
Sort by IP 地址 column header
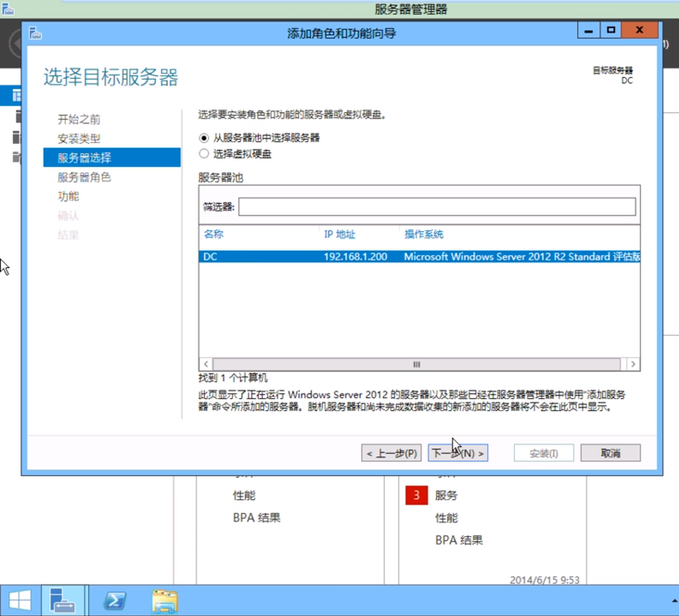coord(339,234)
